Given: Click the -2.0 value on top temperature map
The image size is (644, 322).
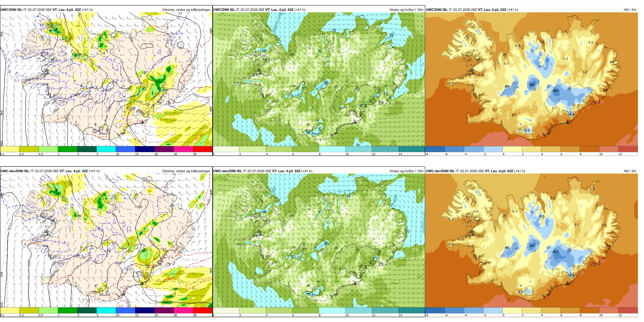Looking at the screenshot, I should [527, 130].
